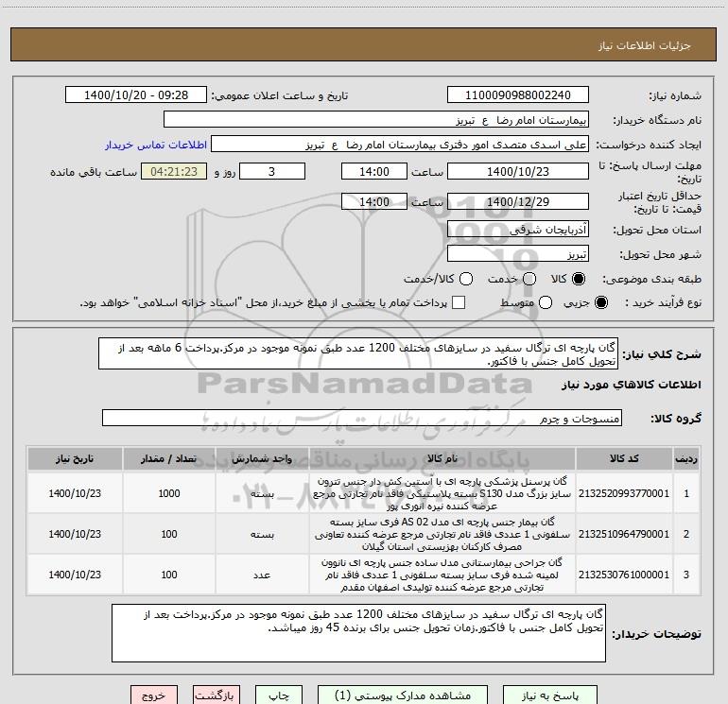Viewport: 728px width, 704px height.
Task: Click the request creator field علی اسدی
Action: pyautogui.click(x=400, y=145)
